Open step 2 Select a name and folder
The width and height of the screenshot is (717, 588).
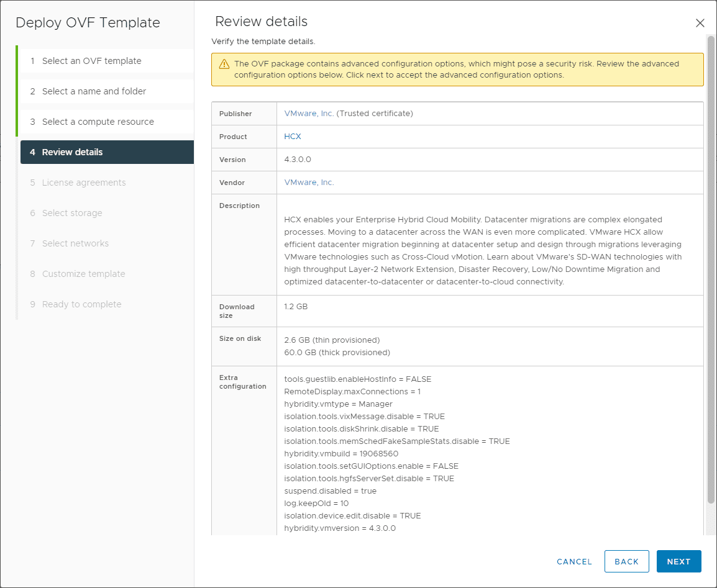(x=94, y=91)
